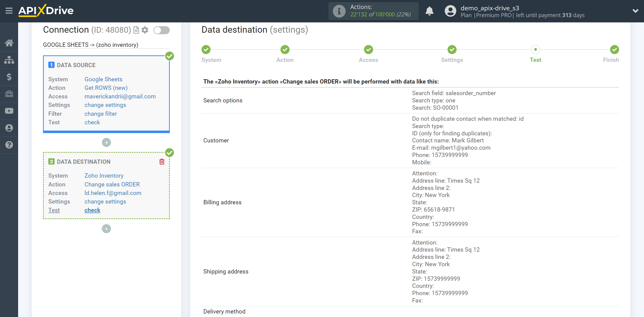Open the Settings step

coord(452,50)
